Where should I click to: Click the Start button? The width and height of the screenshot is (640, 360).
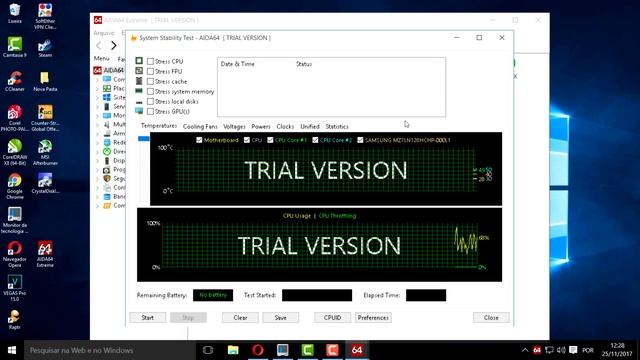148,318
